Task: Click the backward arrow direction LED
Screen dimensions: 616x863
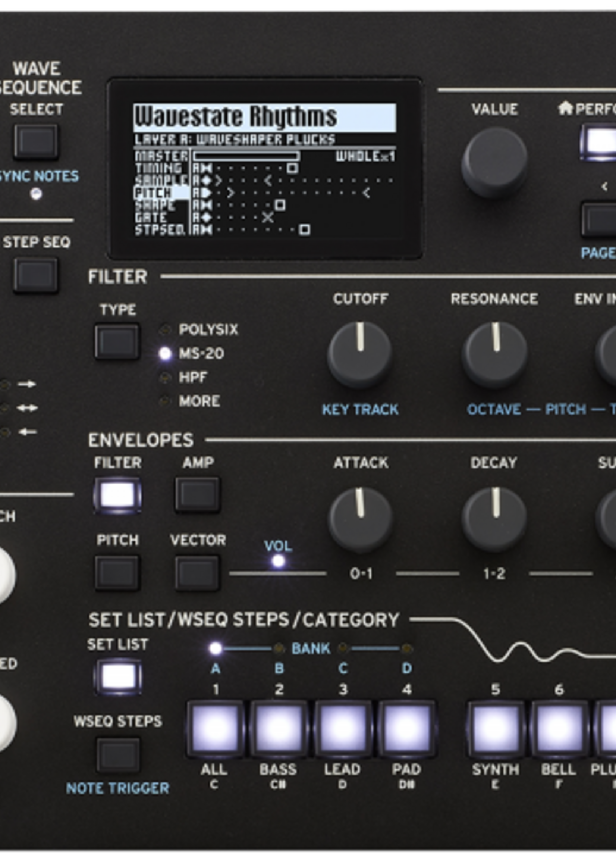Action: pyautogui.click(x=4, y=432)
